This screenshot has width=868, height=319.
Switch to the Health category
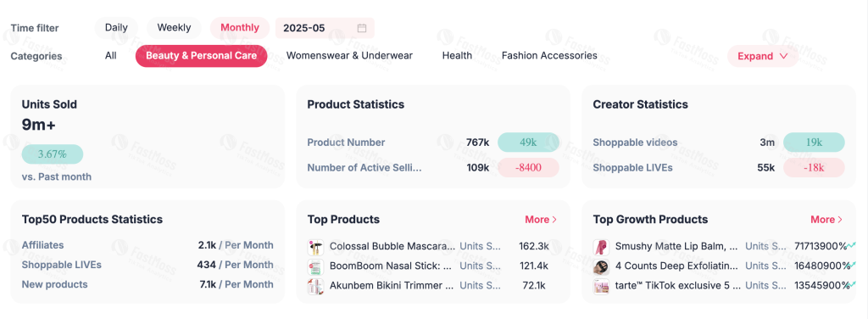[x=457, y=55]
